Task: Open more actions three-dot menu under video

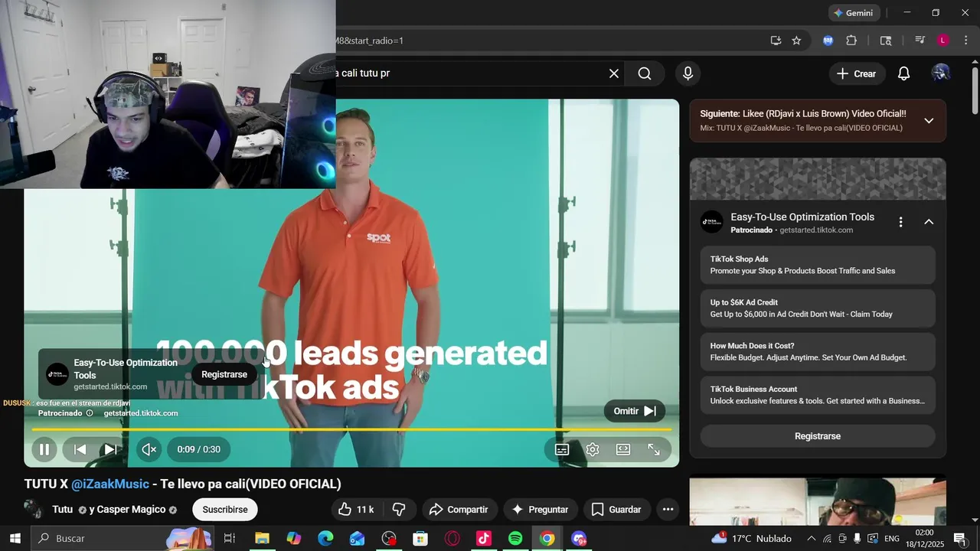Action: [668, 510]
